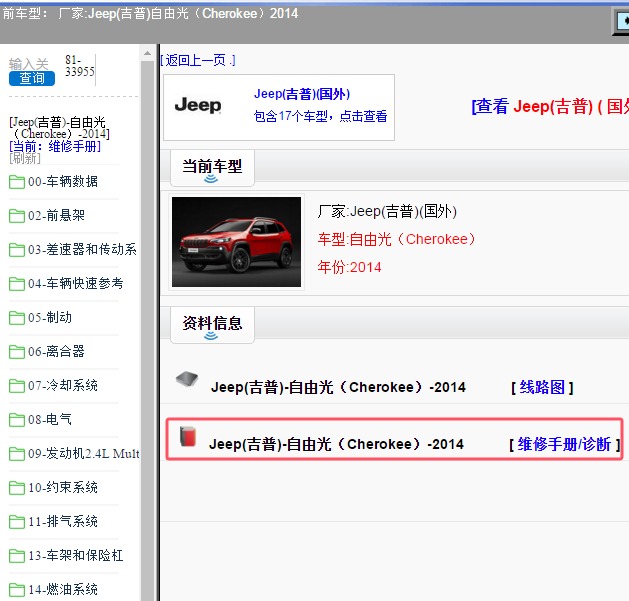Screen dimensions: 629x601
Task: Click the red book icon for 维修手册 row
Action: 188,437
